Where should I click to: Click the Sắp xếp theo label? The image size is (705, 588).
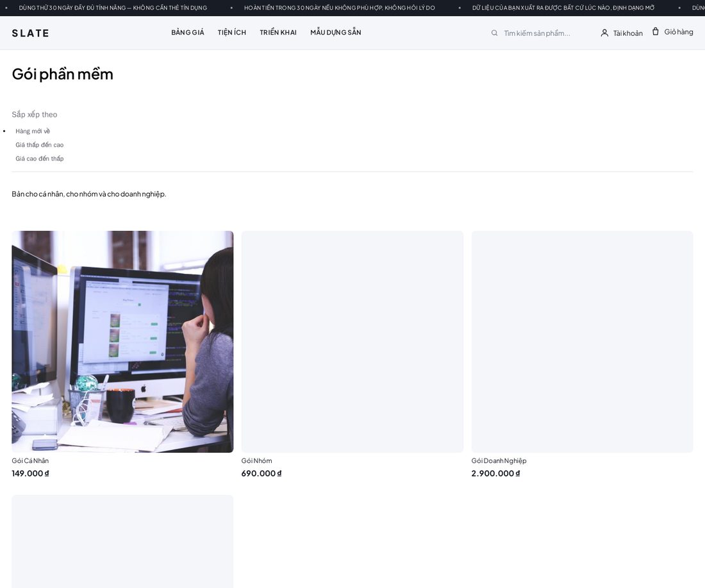35,114
